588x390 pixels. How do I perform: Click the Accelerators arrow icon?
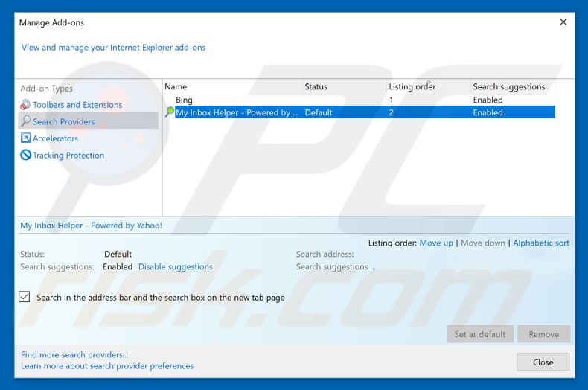[x=25, y=138]
